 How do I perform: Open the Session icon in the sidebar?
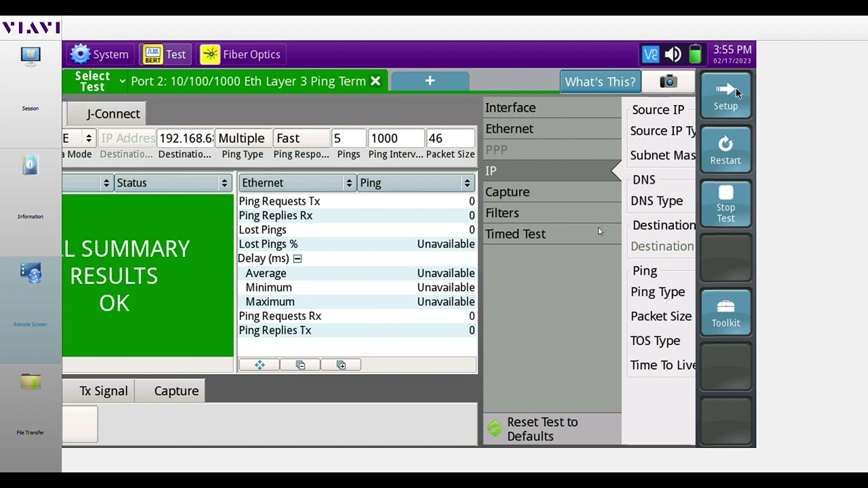pos(31,56)
